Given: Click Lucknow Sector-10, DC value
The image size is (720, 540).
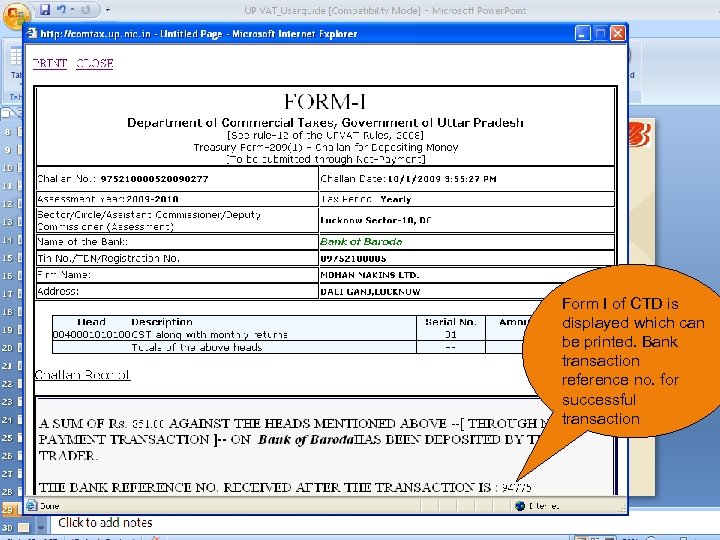Looking at the screenshot, I should [376, 220].
